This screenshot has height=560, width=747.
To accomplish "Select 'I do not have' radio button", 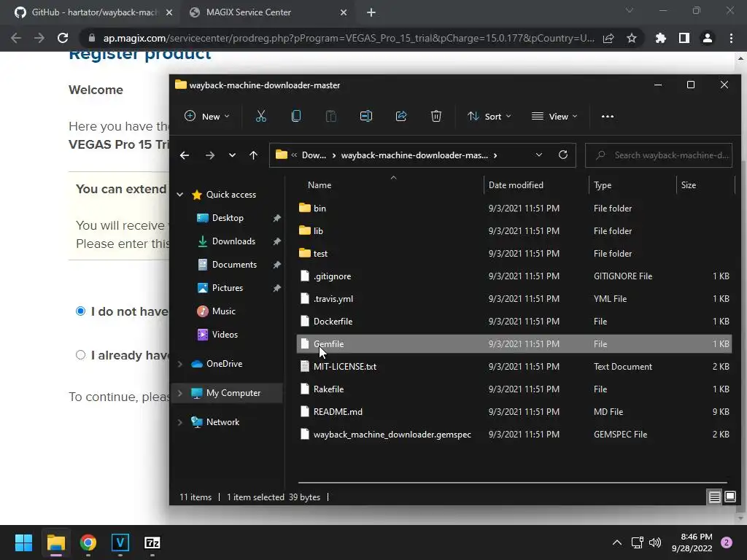I will [80, 311].
